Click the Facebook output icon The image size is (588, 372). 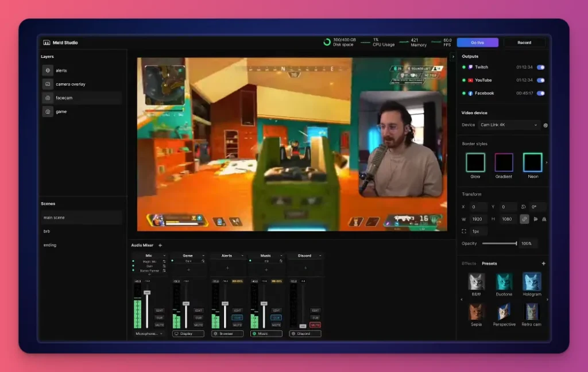[x=471, y=94]
